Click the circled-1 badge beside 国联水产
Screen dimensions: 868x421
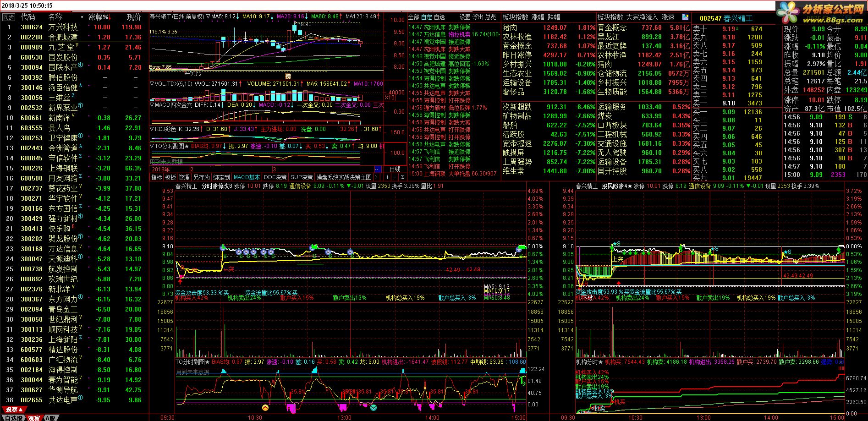(81, 65)
